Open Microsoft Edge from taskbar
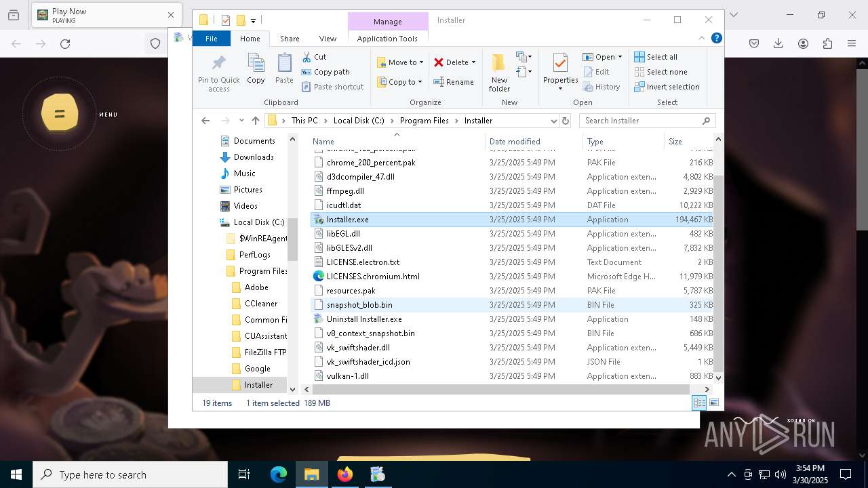This screenshot has width=868, height=488. point(279,474)
